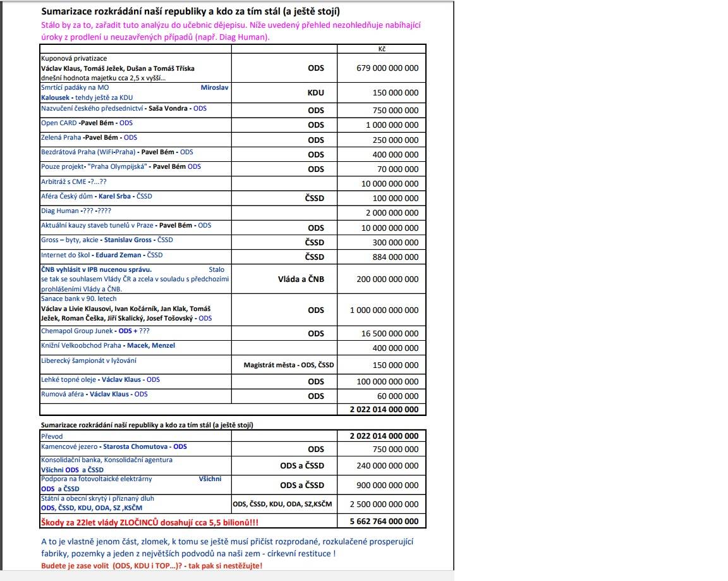Click the amount 679 000 000 000
The height and width of the screenshot is (581, 728).
(387, 68)
